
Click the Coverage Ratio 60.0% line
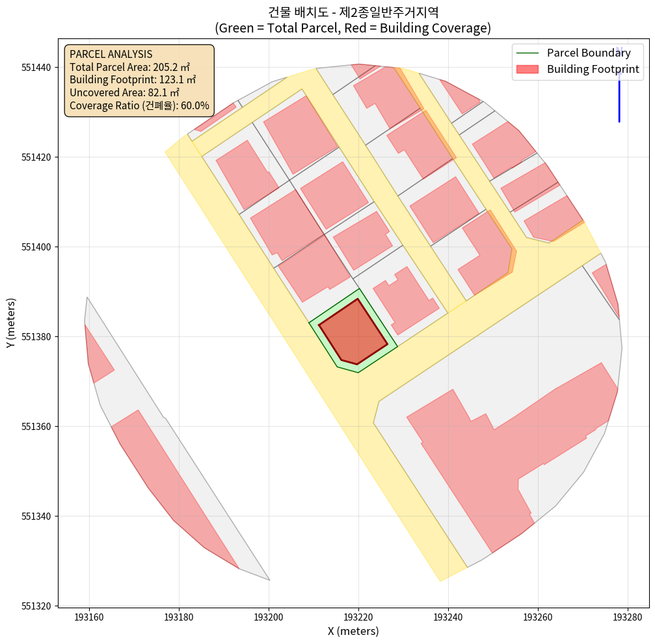point(139,105)
